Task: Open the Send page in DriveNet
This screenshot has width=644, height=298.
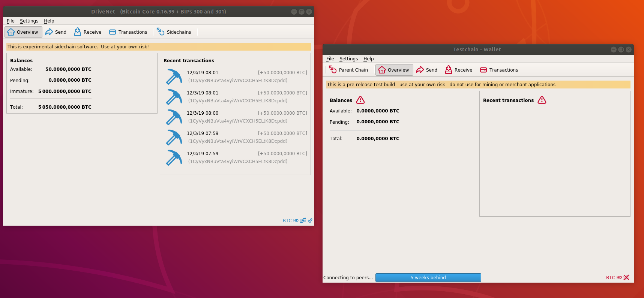Action: tap(56, 32)
